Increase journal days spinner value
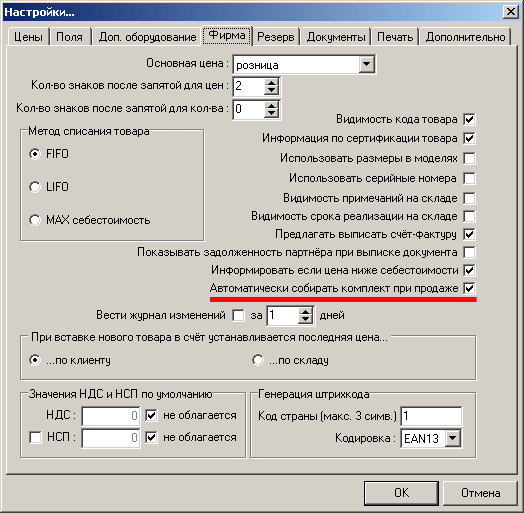This screenshot has width=524, height=513. [305, 312]
